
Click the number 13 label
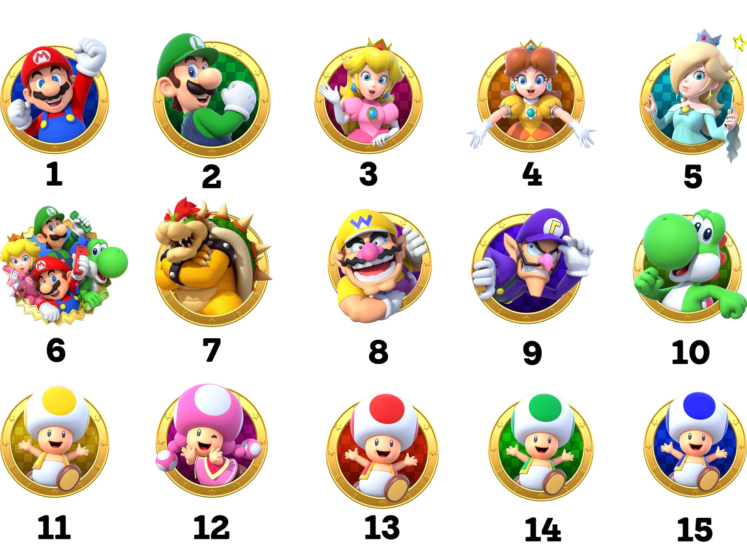pos(382,527)
